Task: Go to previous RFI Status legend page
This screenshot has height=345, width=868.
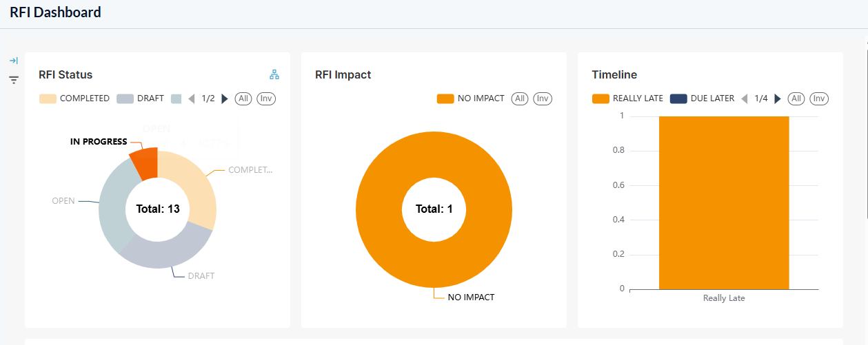Action: (x=192, y=98)
